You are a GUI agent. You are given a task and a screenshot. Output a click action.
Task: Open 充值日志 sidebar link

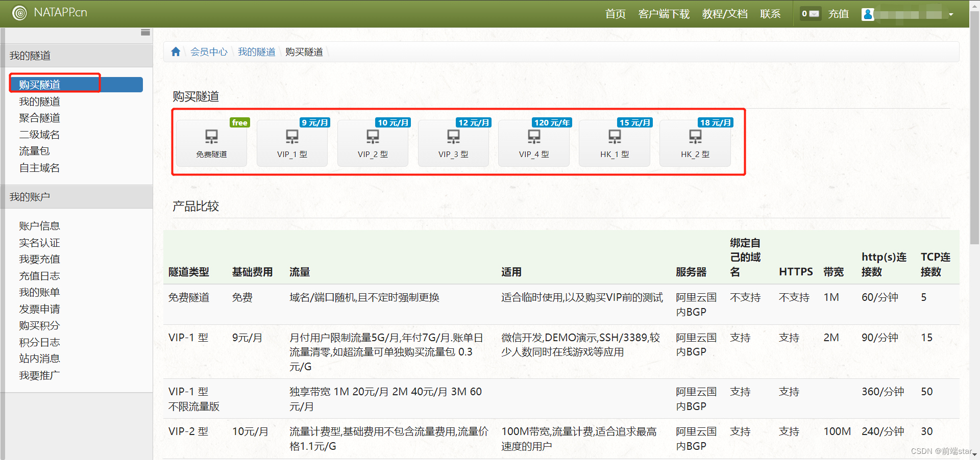[39, 276]
